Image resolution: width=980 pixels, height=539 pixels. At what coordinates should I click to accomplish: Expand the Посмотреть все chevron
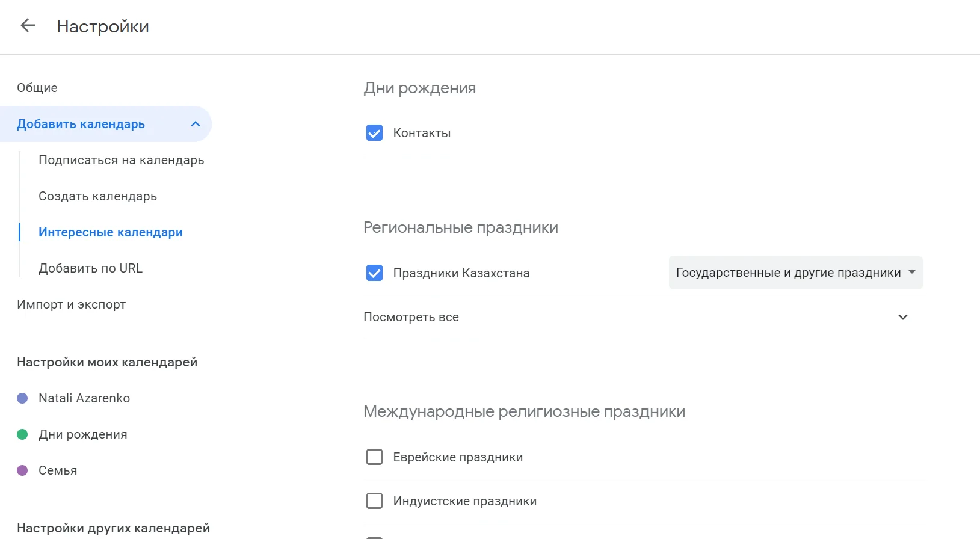902,317
